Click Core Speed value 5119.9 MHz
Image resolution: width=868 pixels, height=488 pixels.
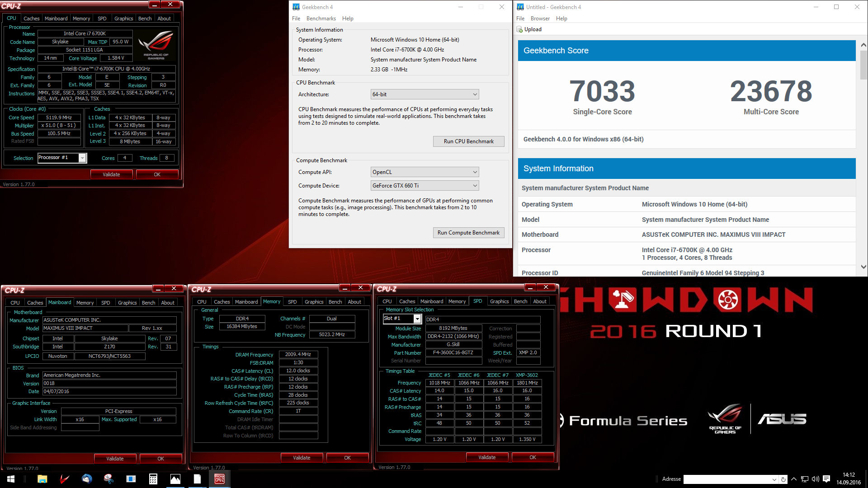(x=59, y=117)
